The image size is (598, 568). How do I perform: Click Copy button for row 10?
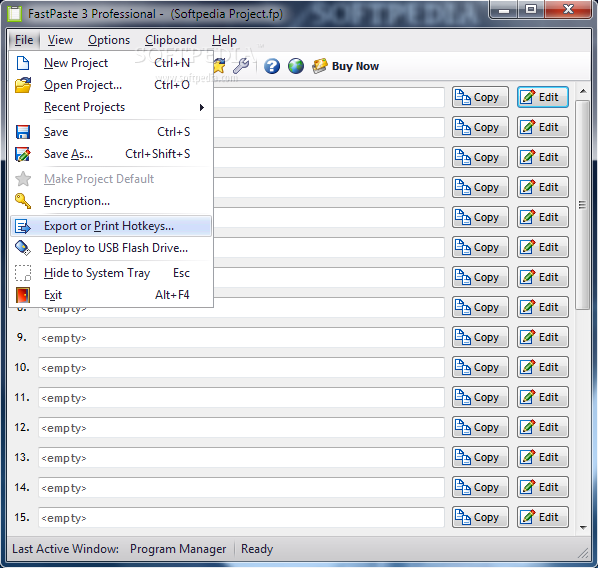(x=480, y=367)
